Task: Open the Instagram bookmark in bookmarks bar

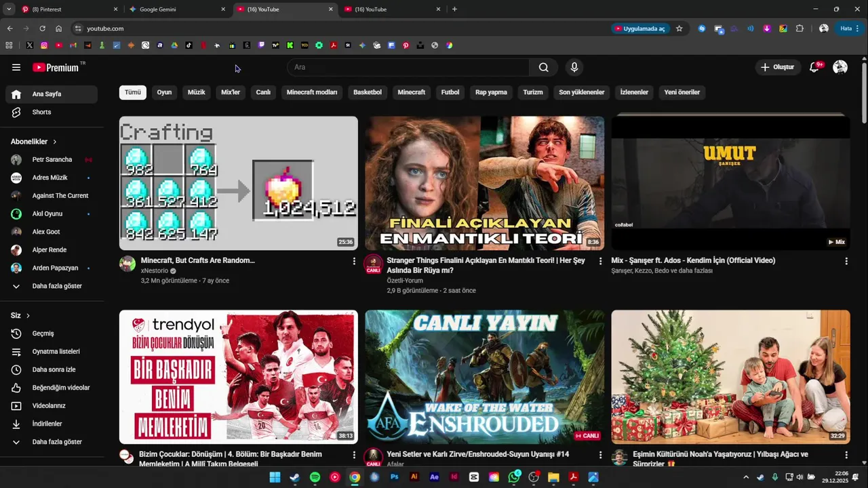Action: [44, 45]
